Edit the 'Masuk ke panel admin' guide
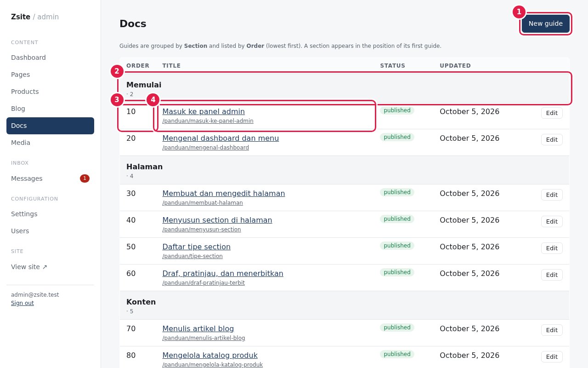Screen dimensions: 588x368 click(552, 113)
